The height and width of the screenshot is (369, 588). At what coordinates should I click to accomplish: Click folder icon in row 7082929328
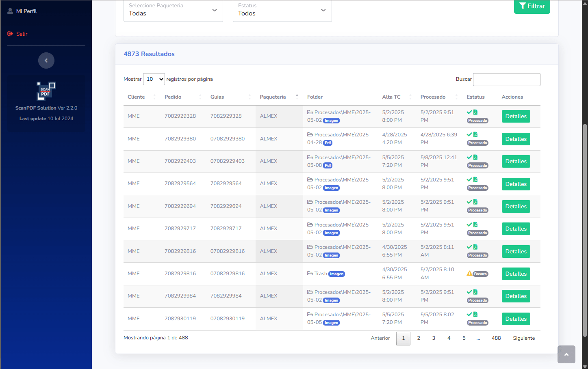click(310, 112)
